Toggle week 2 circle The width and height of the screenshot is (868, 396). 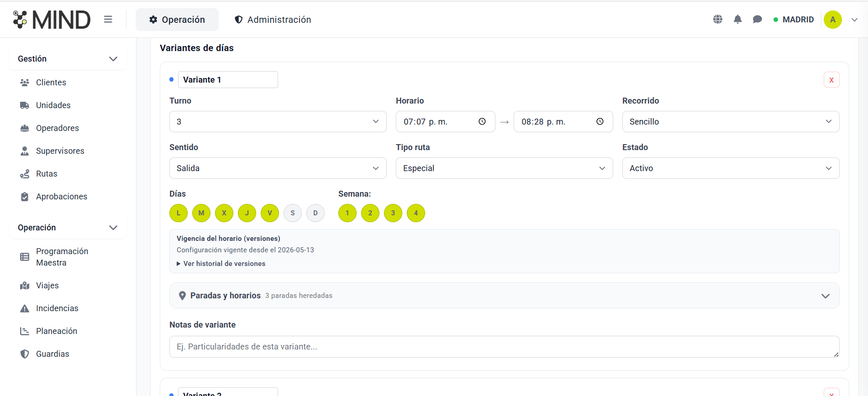370,213
